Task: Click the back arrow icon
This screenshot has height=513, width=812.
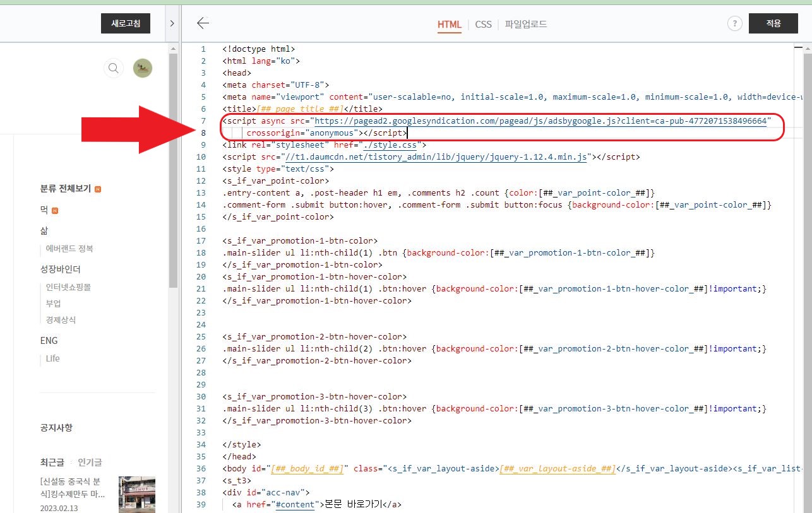Action: point(203,23)
